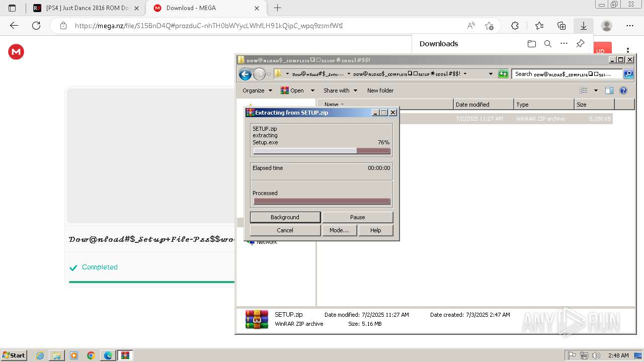Open the Edge profile avatar
This screenshot has height=362, width=644.
pyautogui.click(x=607, y=26)
